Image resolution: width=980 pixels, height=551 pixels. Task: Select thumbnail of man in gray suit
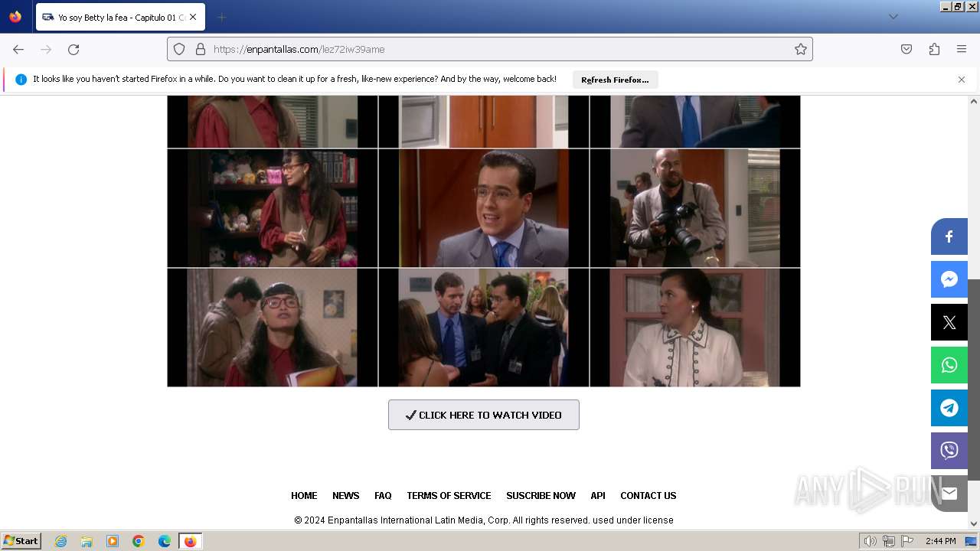point(484,208)
